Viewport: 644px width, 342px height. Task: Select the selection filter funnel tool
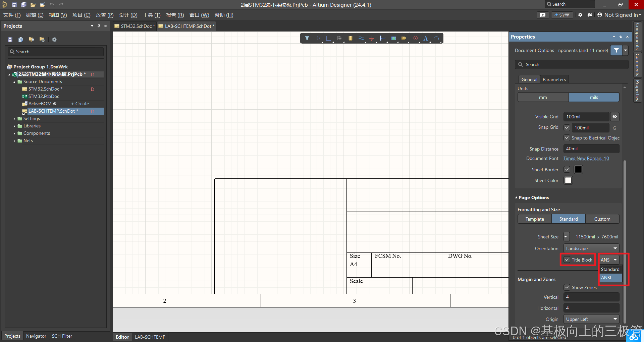coord(307,38)
